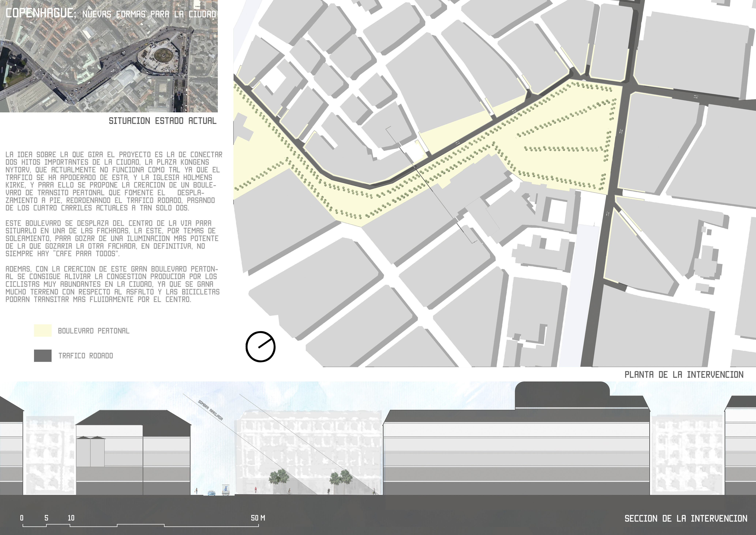756x535 pixels.
Task: Click the aerial photo of Copenhagen
Action: pos(109,56)
